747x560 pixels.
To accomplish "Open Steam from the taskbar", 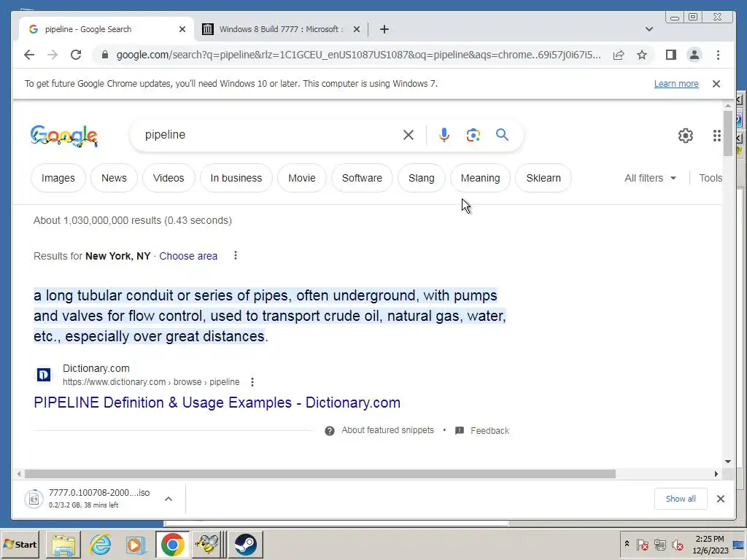I will (x=245, y=545).
